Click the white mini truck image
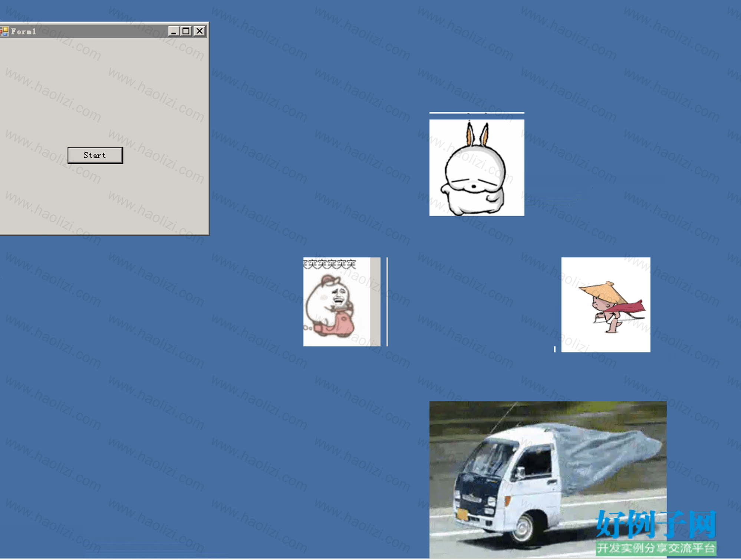This screenshot has height=560, width=741. tap(548, 480)
